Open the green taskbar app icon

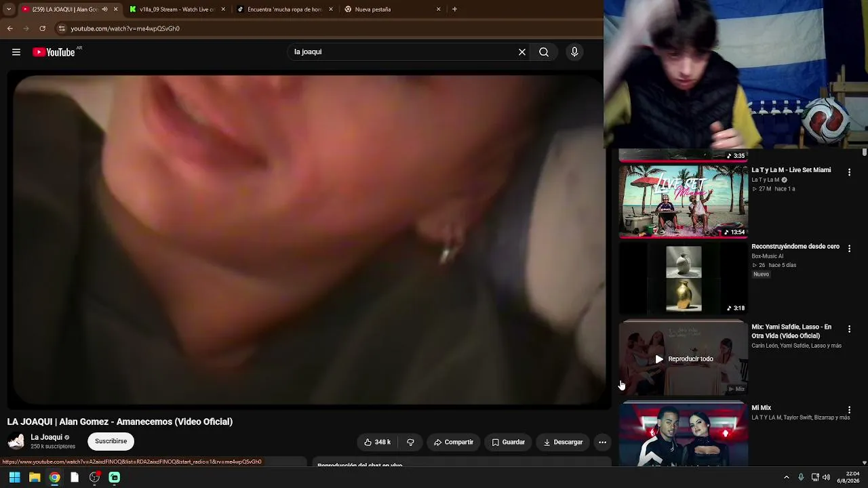tap(115, 477)
